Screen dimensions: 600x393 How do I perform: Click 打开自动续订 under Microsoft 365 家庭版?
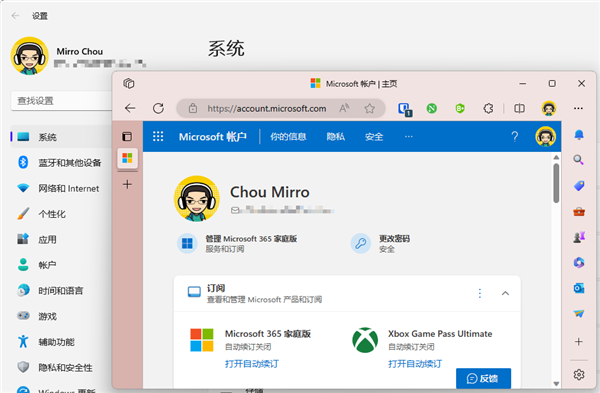pos(252,364)
